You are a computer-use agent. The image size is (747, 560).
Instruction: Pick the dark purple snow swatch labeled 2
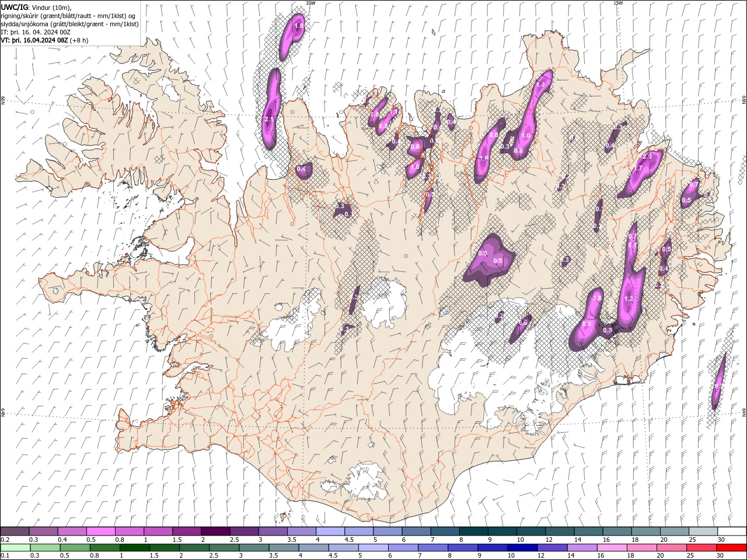[215, 531]
